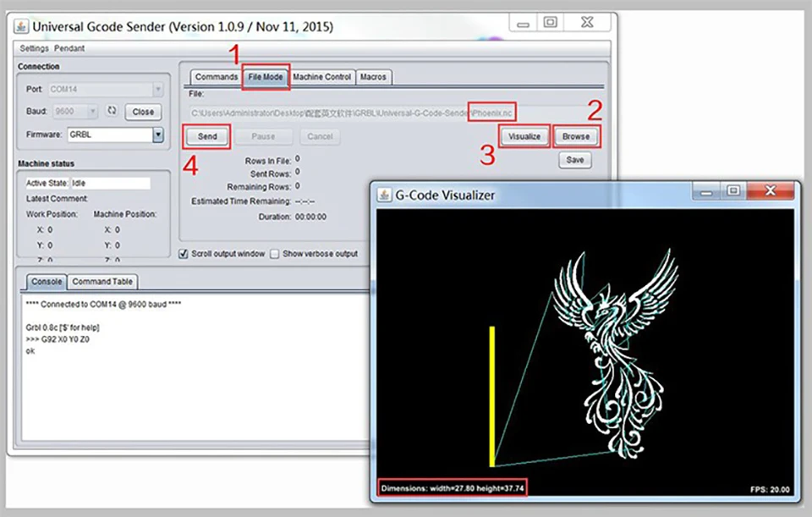The width and height of the screenshot is (812, 517).
Task: Expand the Firmware GRBL dropdown
Action: [158, 135]
